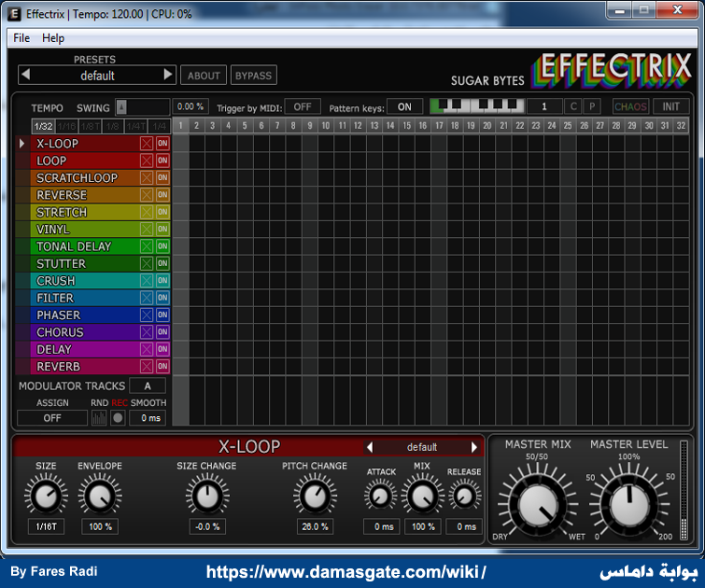Open the main presets default selector
705x588 pixels.
[x=97, y=75]
